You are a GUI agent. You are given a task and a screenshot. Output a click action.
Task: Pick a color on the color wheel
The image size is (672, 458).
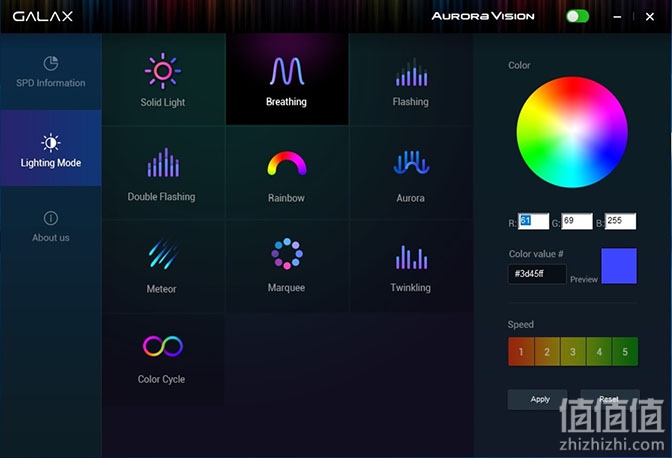572,132
